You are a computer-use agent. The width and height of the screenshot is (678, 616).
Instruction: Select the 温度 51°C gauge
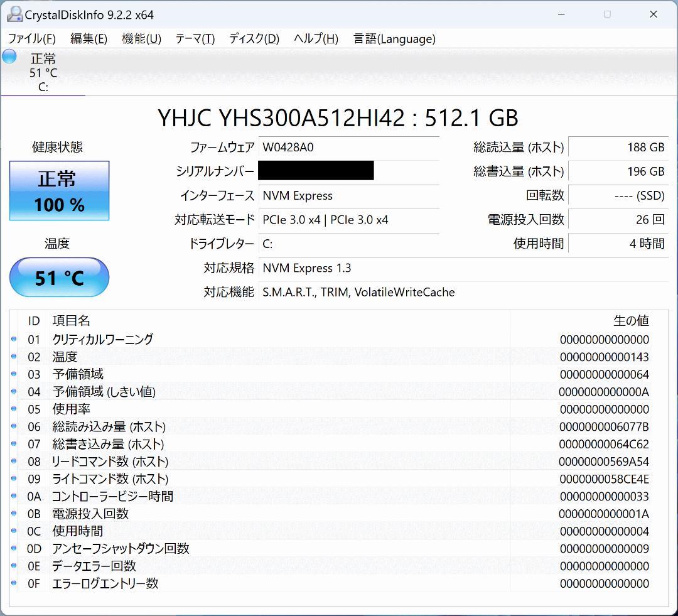coord(58,277)
